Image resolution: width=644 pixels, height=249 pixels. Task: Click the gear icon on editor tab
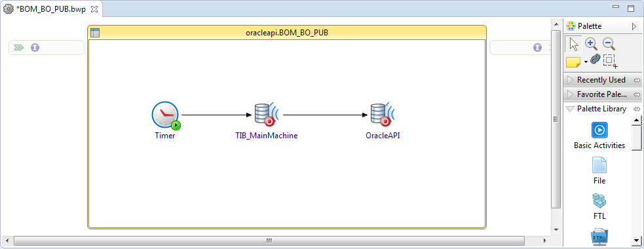pos(8,9)
